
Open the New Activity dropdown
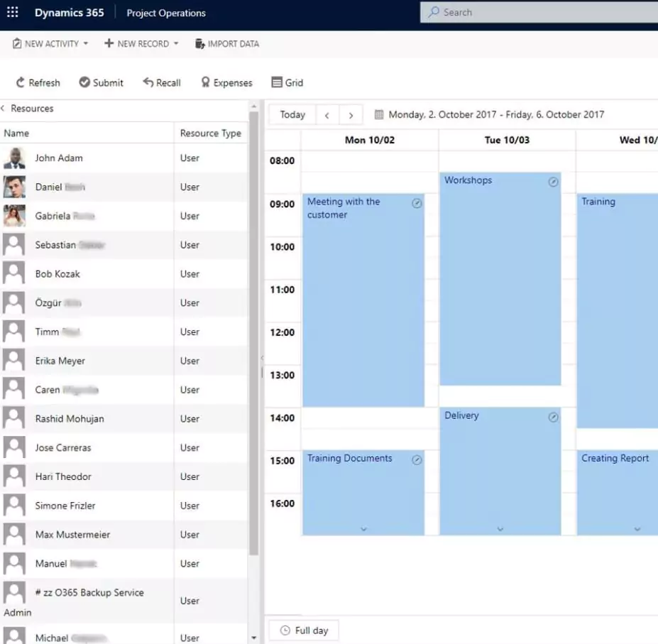(x=85, y=44)
